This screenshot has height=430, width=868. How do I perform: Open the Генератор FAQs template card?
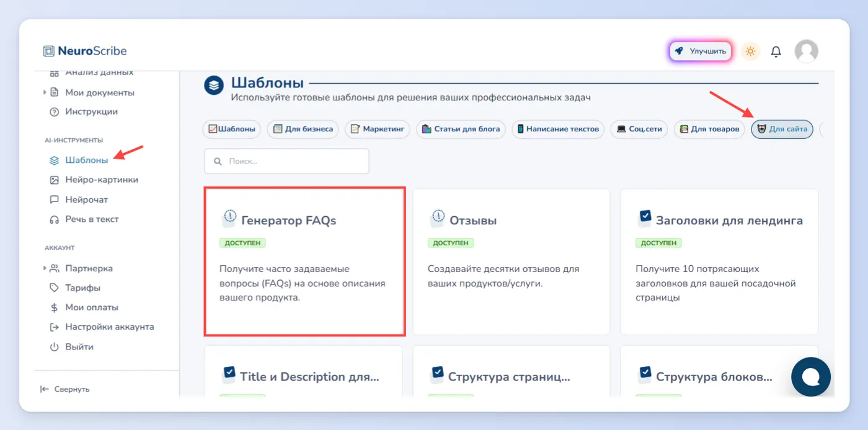[x=304, y=261]
